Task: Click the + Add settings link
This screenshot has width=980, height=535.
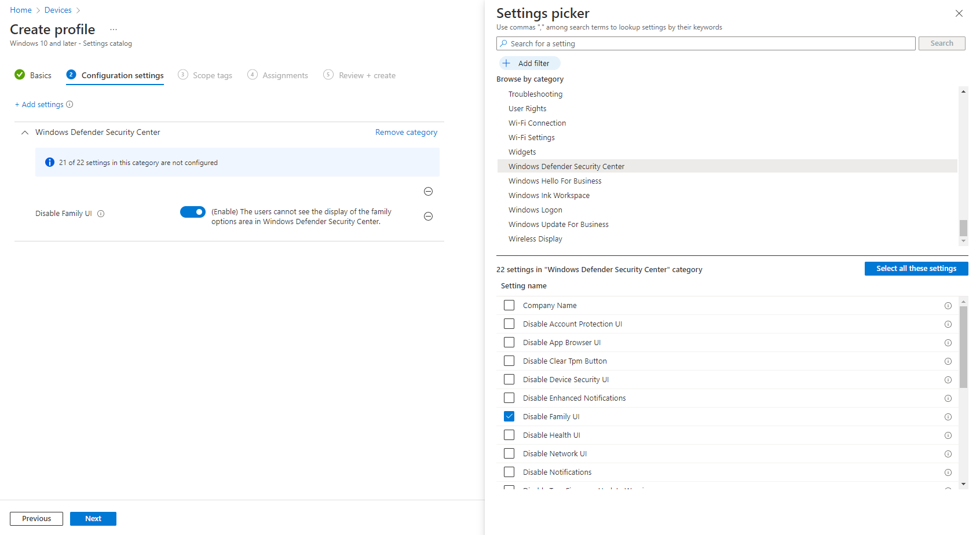Action: click(39, 104)
